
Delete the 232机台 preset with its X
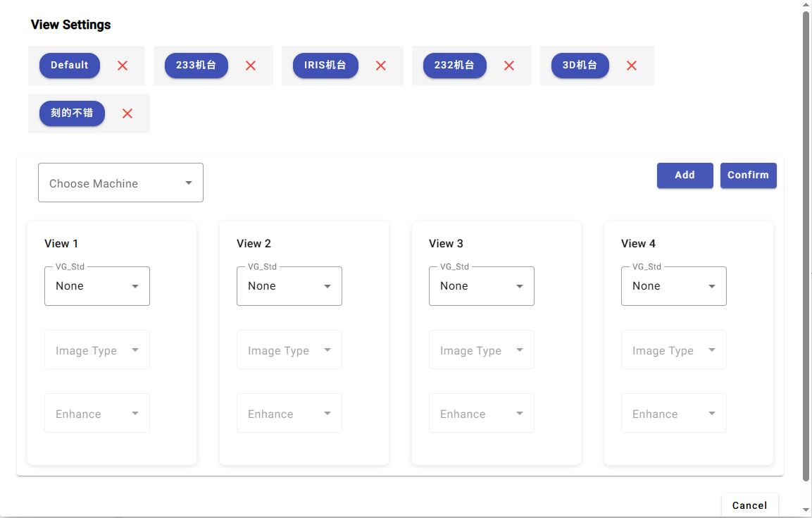pos(509,66)
